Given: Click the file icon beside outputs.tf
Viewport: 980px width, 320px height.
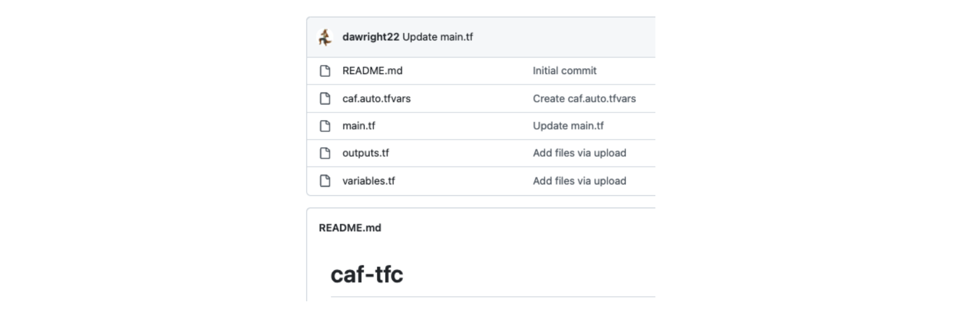Looking at the screenshot, I should (325, 153).
